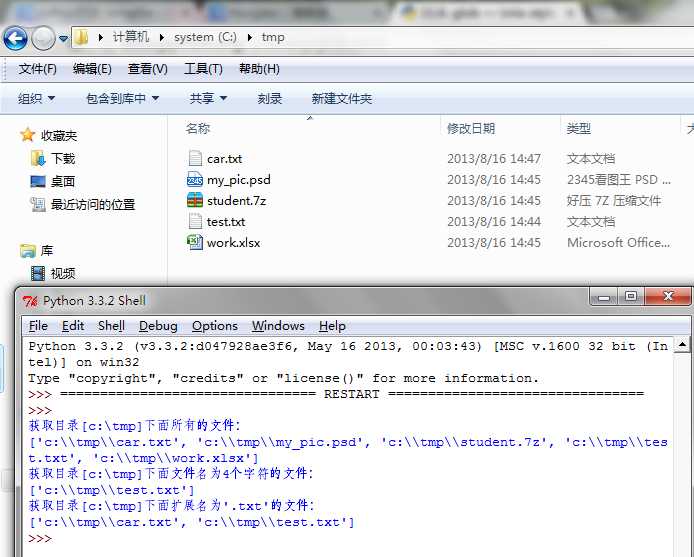The width and height of the screenshot is (694, 557).
Task: Open the Options menu in Python Shell
Action: point(215,326)
